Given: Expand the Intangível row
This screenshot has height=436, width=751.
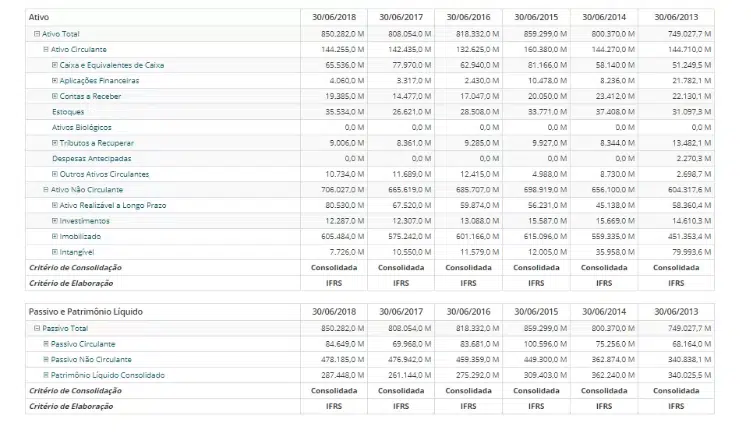Looking at the screenshot, I should (x=55, y=251).
